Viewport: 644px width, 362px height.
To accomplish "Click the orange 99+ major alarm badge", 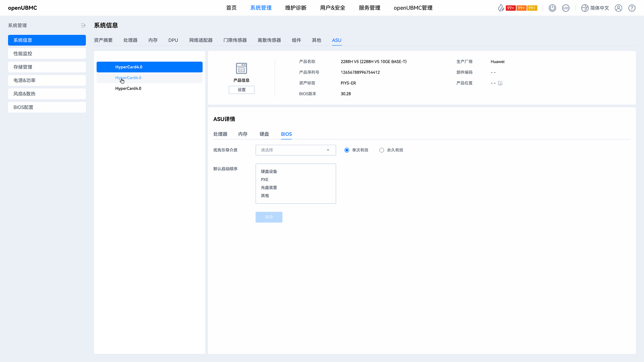I will [x=521, y=8].
